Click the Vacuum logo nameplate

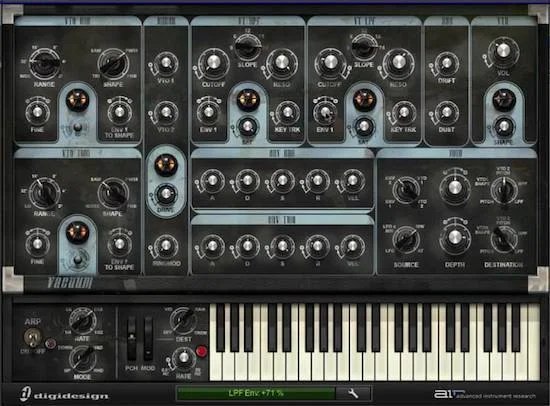pos(71,283)
